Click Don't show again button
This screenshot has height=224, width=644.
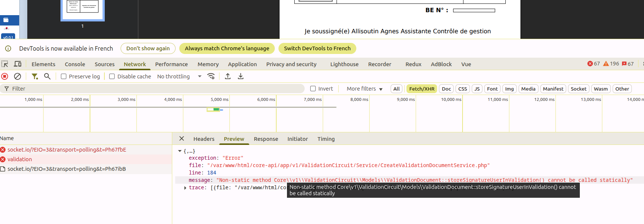click(x=148, y=48)
